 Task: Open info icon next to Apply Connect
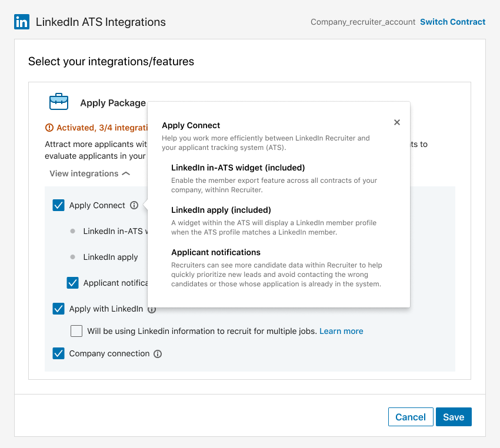[x=134, y=205]
